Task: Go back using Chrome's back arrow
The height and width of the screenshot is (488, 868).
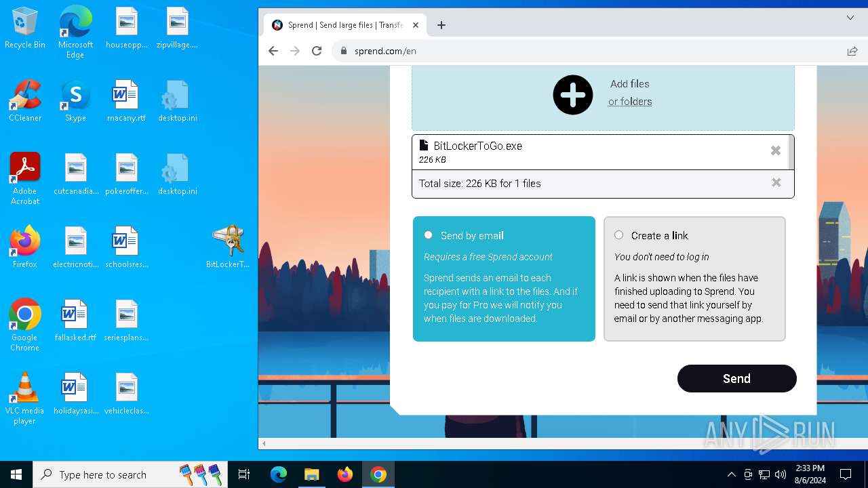Action: pos(273,51)
